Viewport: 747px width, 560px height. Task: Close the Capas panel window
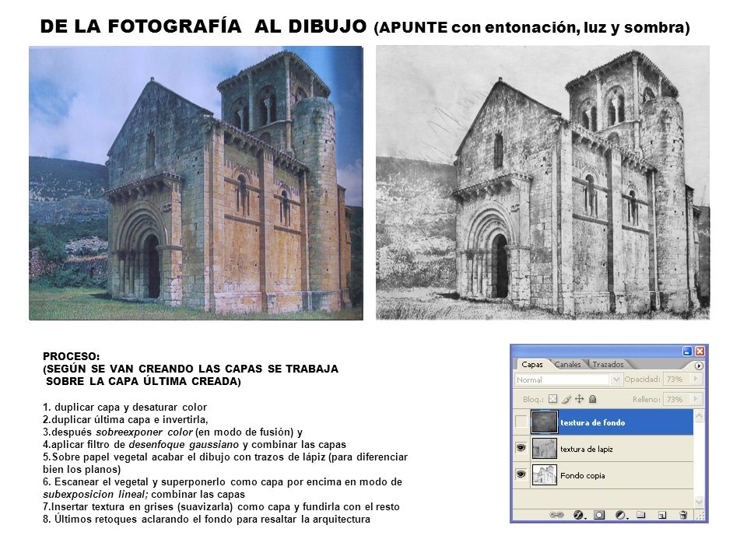(x=700, y=352)
